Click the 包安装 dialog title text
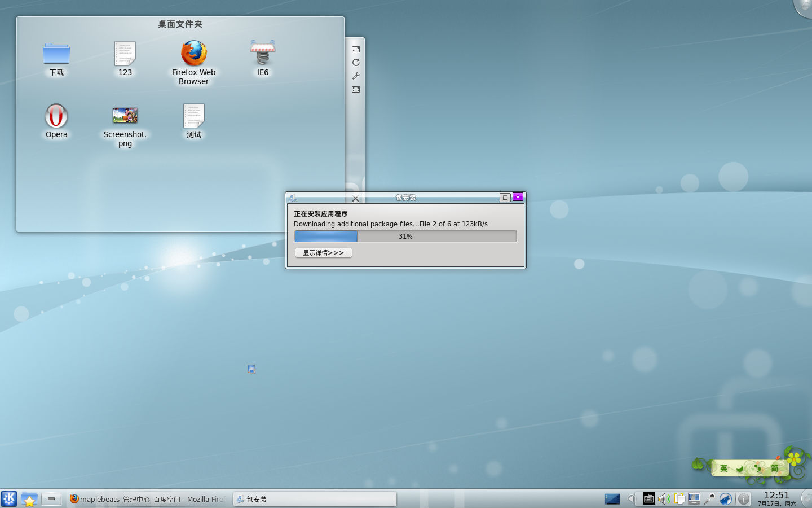The height and width of the screenshot is (508, 812). click(405, 198)
